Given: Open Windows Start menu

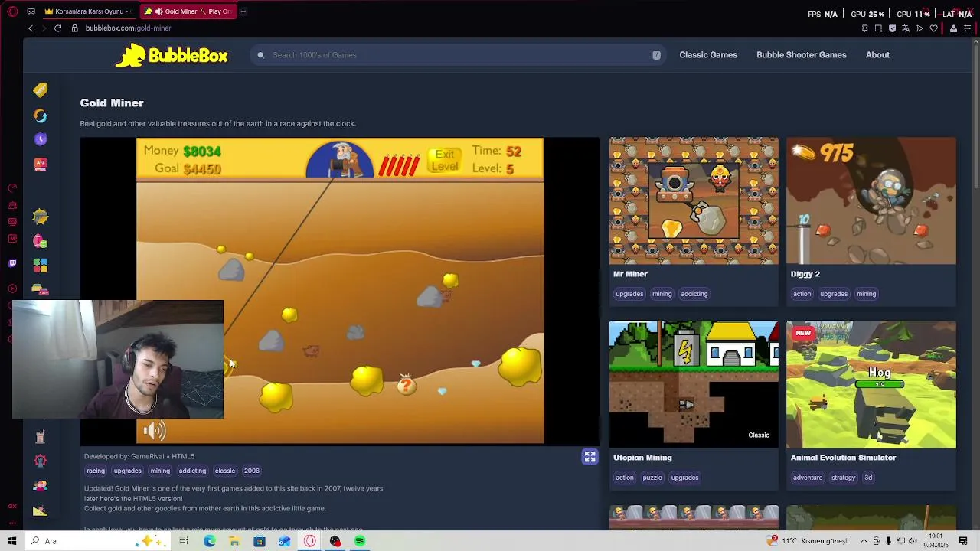Looking at the screenshot, I should coord(12,541).
